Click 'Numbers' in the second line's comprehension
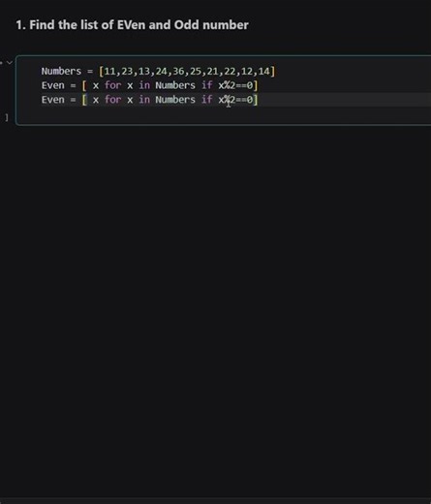The width and height of the screenshot is (431, 504). click(175, 85)
